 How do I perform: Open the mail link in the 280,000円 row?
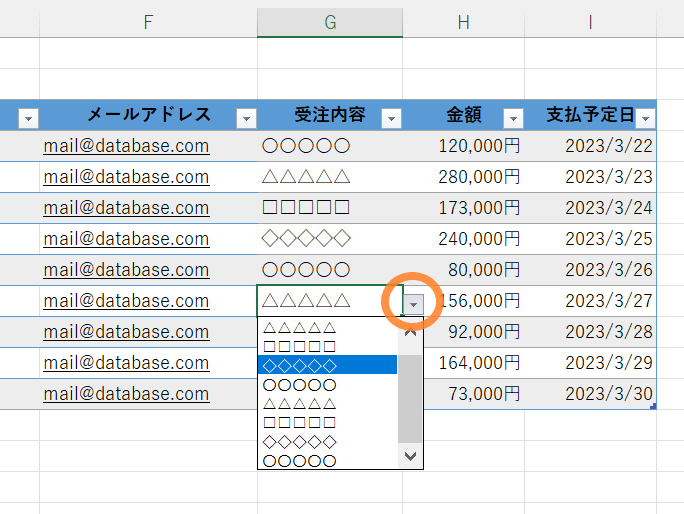[126, 177]
